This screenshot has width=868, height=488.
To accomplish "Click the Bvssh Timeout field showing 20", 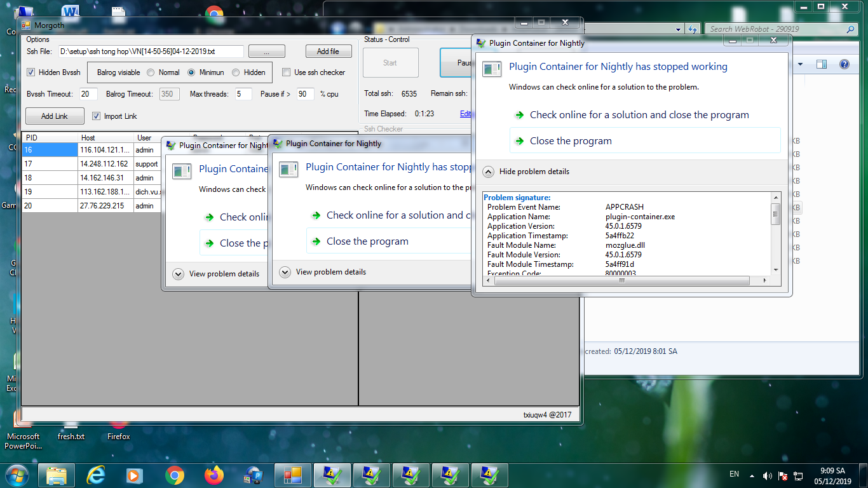I will 88,94.
